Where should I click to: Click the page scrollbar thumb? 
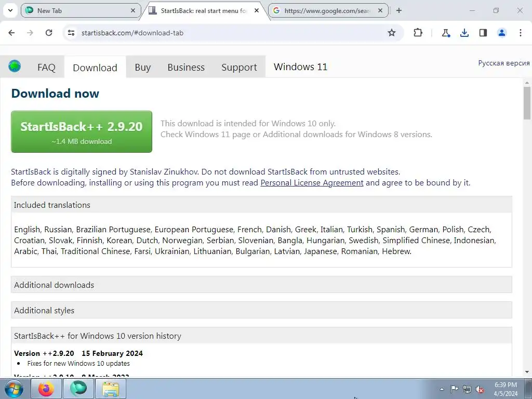coord(527,103)
